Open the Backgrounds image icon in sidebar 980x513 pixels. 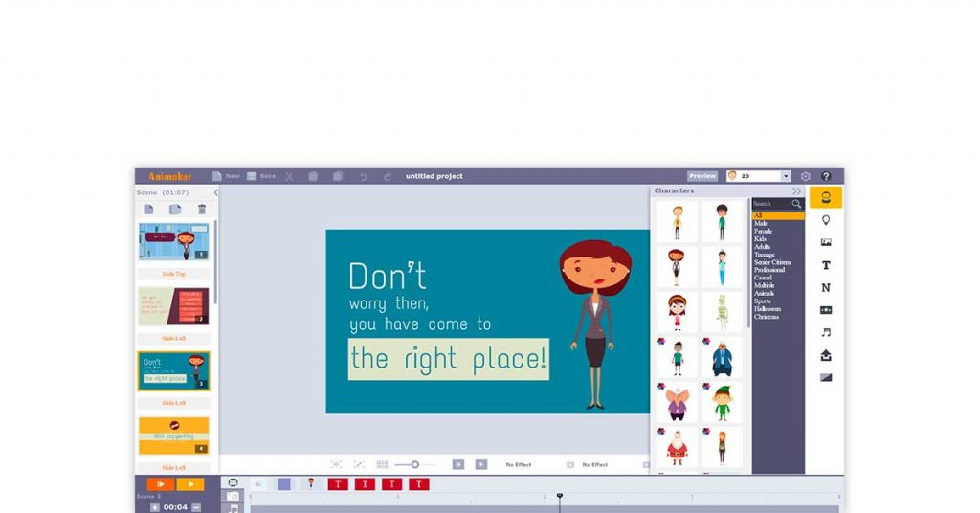tap(826, 243)
